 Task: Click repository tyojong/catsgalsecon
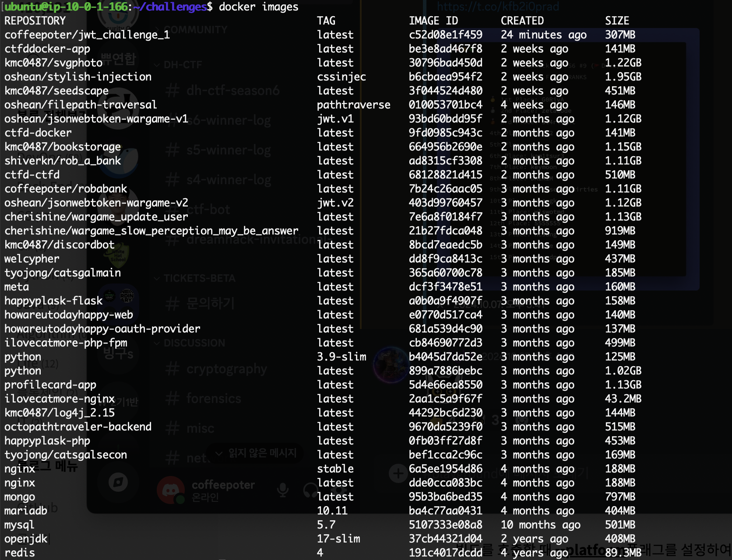(66, 455)
